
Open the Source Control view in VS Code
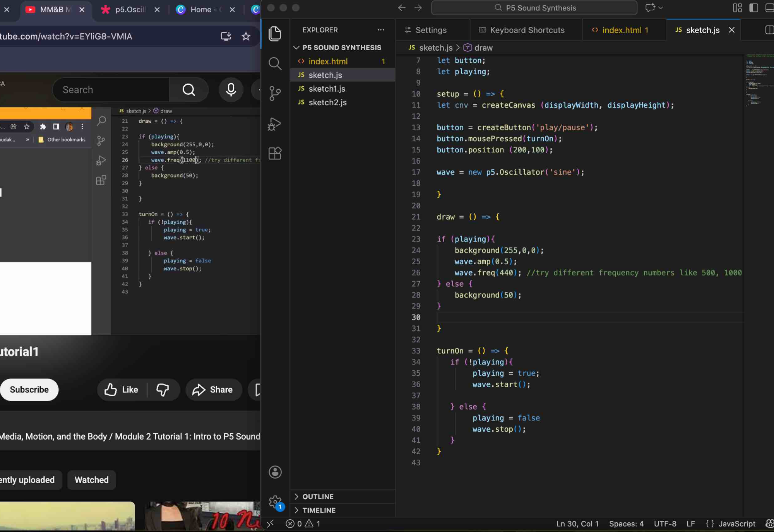[275, 93]
